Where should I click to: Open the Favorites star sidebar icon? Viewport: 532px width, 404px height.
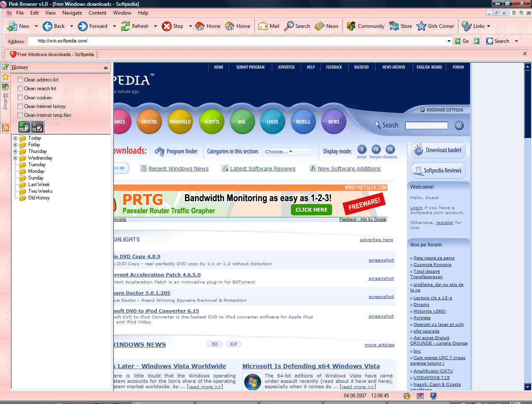5,77
